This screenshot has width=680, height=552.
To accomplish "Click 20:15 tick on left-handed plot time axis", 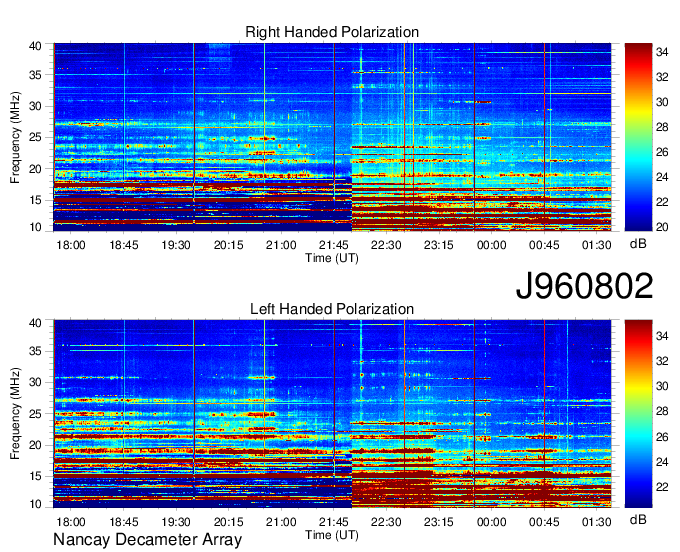I will pos(229,522).
